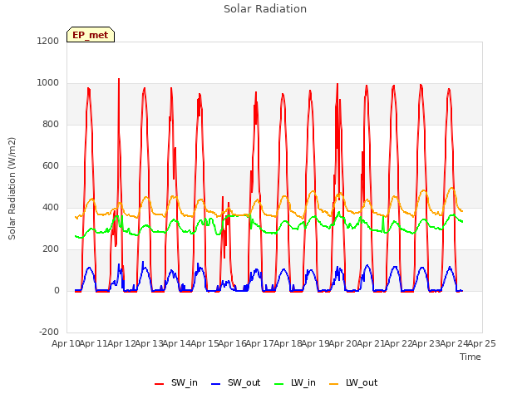Toggle SW_in series in the legend
Image resolution: width=532 pixels, height=399 pixels.
click(x=175, y=382)
